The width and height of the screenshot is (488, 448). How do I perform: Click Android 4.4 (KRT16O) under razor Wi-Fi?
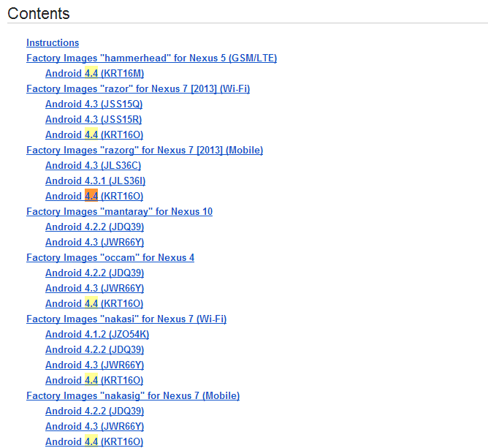(94, 134)
